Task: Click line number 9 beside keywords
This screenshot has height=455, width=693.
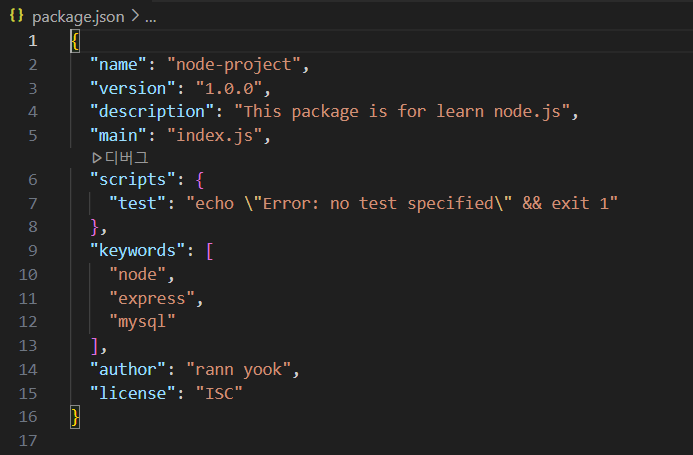Action: [33, 251]
